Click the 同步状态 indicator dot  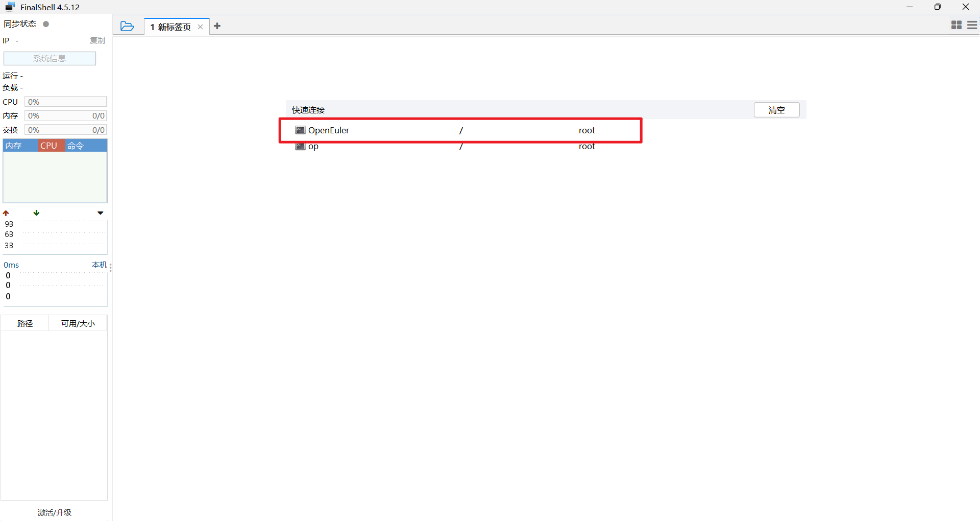point(46,24)
